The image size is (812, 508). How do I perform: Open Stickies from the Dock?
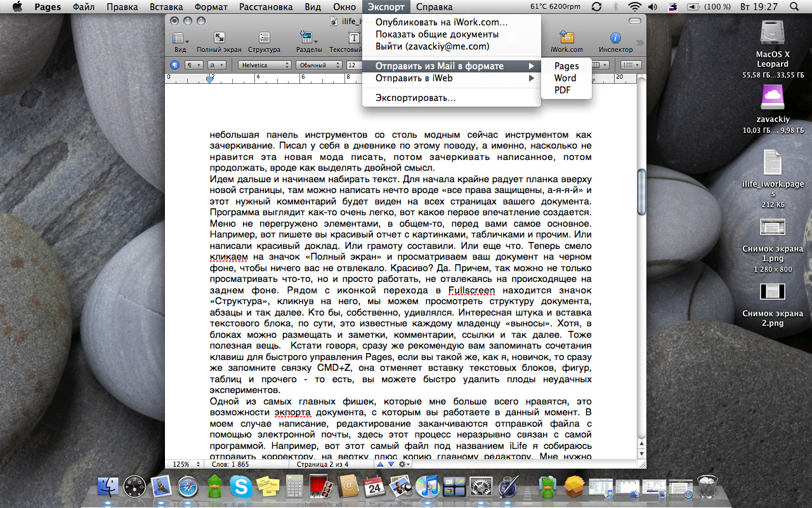click(x=268, y=487)
